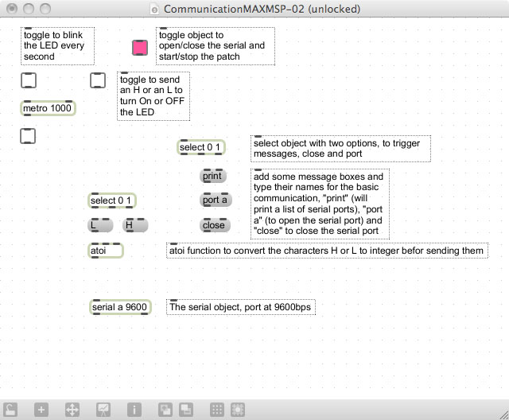This screenshot has height=420, width=509.
Task: Click the "H" message box
Action: pos(134,225)
